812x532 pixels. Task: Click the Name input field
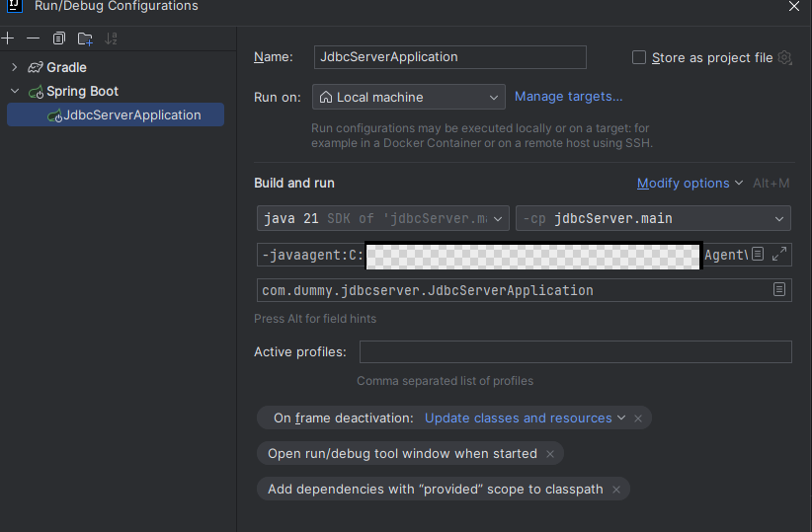450,57
